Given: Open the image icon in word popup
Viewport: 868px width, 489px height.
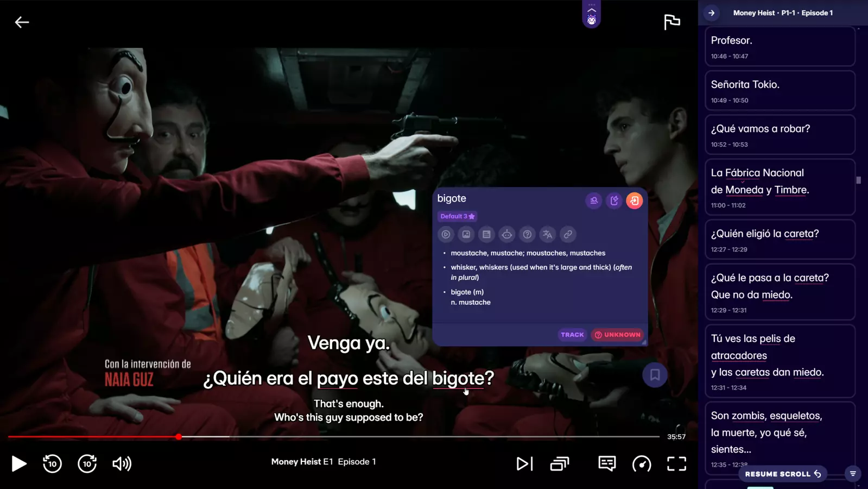Looking at the screenshot, I should pyautogui.click(x=466, y=234).
